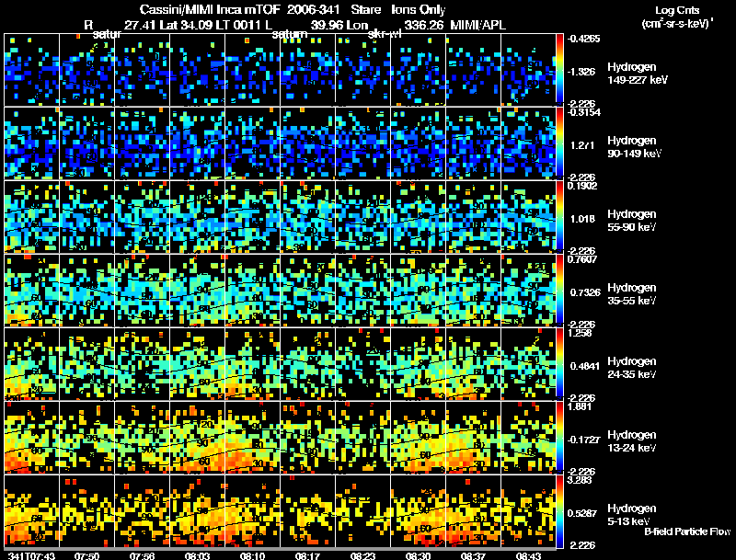
Task: Click the 'Hydrogen 149-227 keV' row label
Action: 638,74
